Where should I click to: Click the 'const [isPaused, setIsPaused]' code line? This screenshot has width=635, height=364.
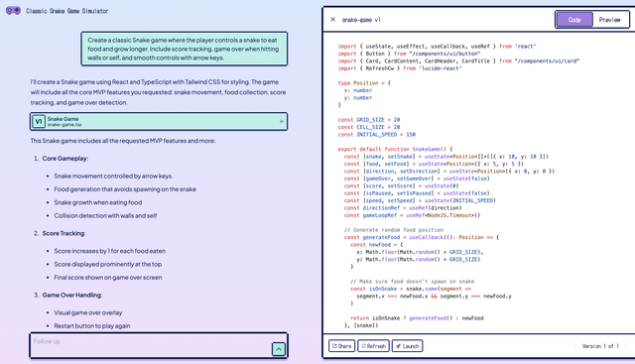point(417,193)
